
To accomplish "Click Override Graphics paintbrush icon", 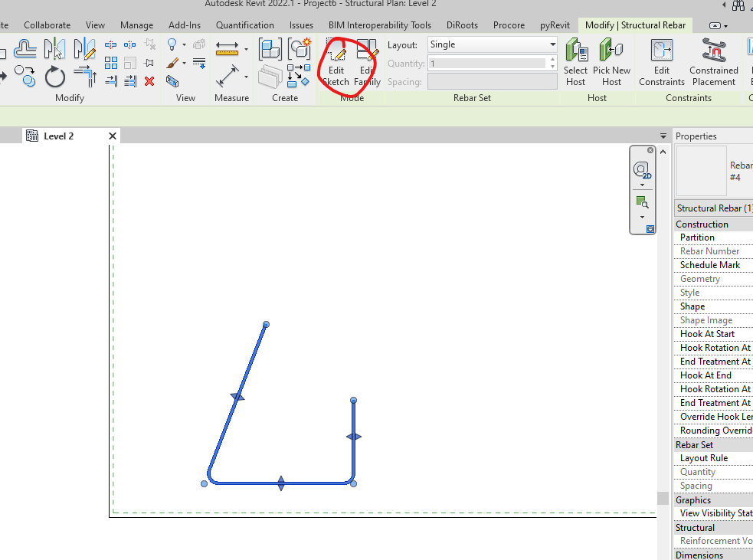I will [x=172, y=63].
